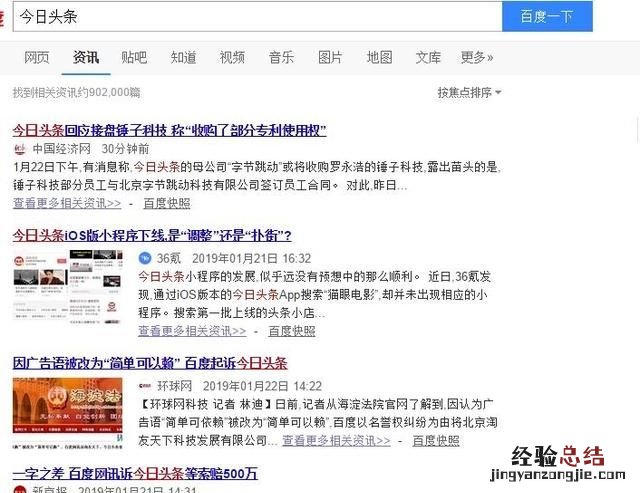Focus the search box containing 今日头条
This screenshot has width=640, height=493.
coord(258,16)
